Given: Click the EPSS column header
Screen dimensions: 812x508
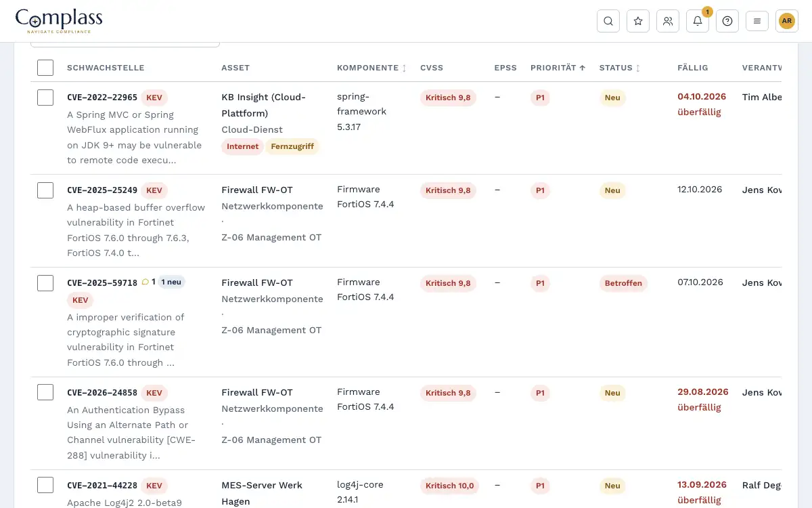Looking at the screenshot, I should click(x=505, y=68).
